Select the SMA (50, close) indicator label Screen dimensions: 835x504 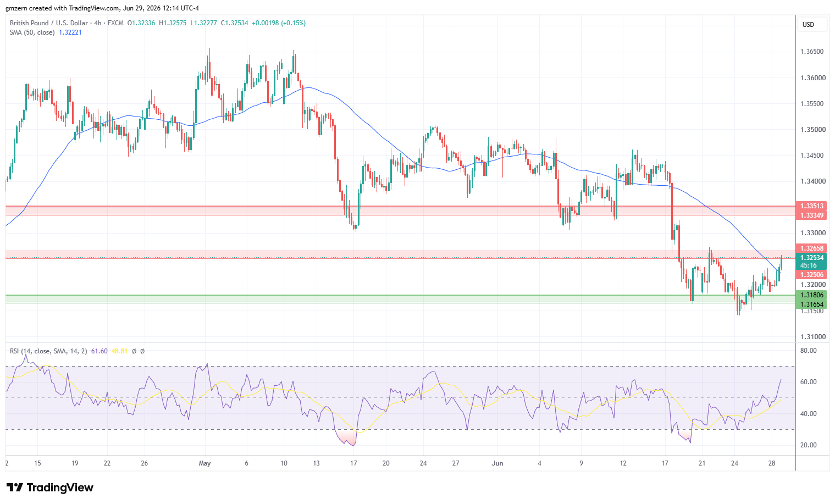click(x=32, y=32)
